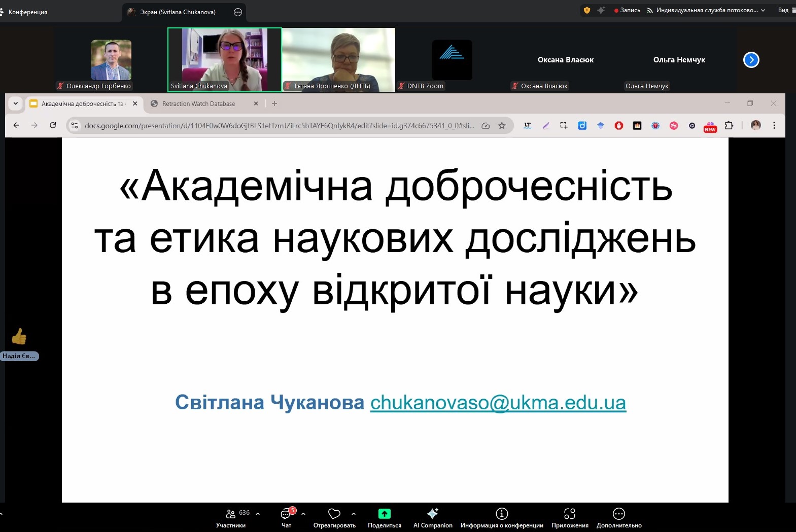Select Svitlana Chukanova's video thumbnail

click(x=225, y=60)
